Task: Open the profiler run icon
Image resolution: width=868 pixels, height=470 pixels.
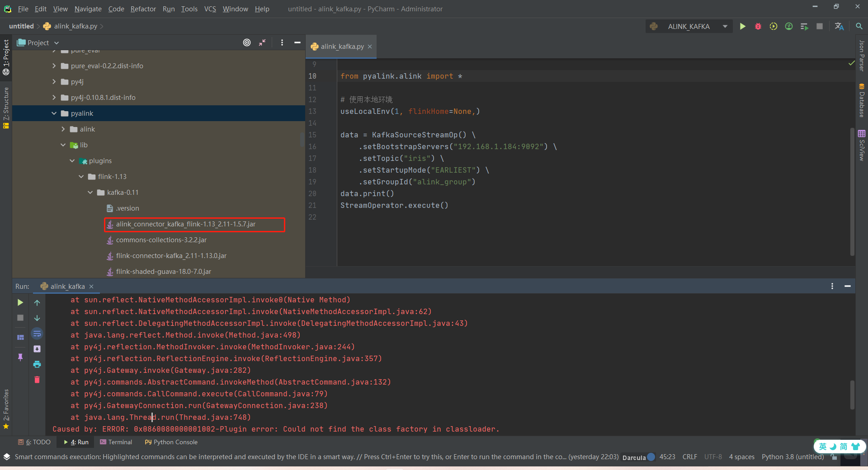Action: [789, 27]
